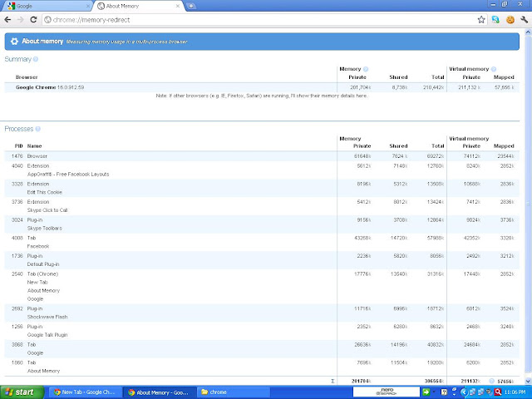The width and height of the screenshot is (532, 399).
Task: Click the gear icon in About memory header
Action: click(14, 42)
